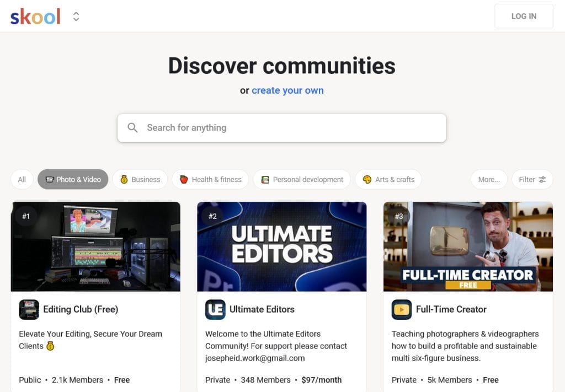The width and height of the screenshot is (565, 392).
Task: Open the Ultimate Editors cover image
Action: (x=282, y=246)
